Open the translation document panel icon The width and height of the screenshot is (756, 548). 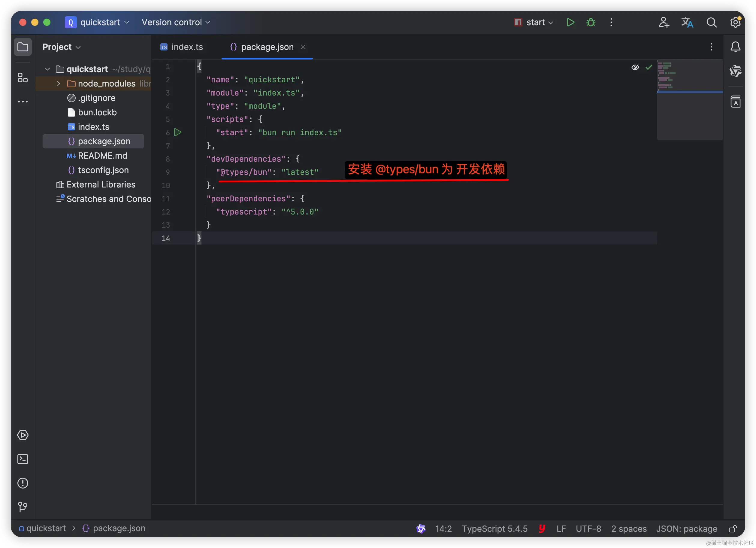pos(735,101)
